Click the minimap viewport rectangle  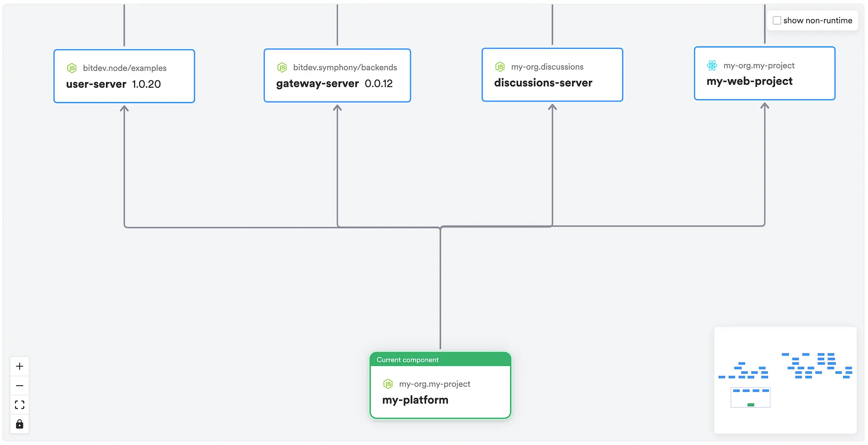[750, 397]
